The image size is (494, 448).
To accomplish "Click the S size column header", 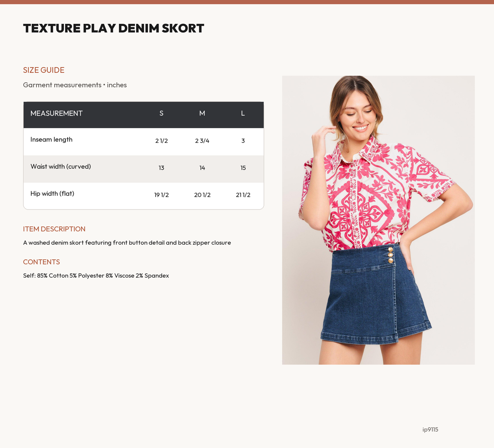I will click(161, 113).
